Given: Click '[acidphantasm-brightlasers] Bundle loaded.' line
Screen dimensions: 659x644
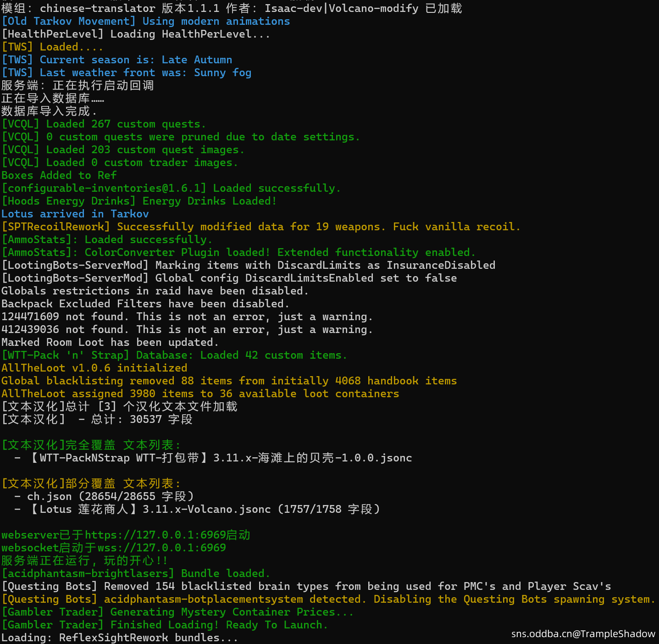Looking at the screenshot, I should [136, 574].
